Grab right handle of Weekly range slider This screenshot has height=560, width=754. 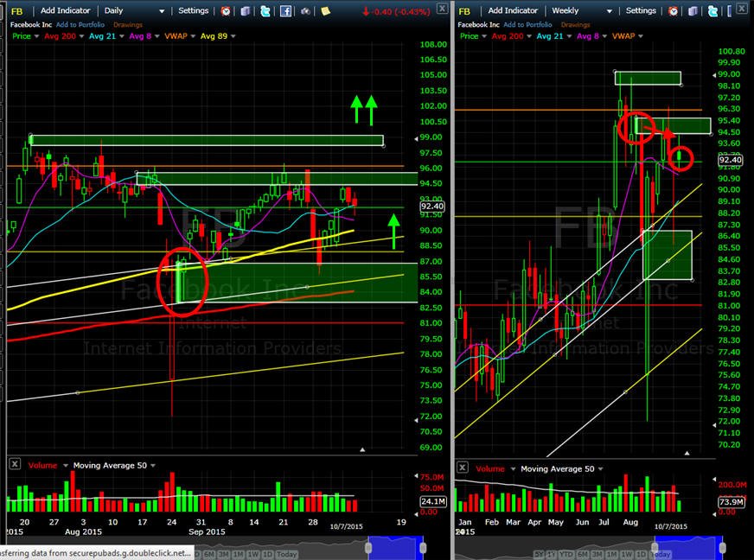(x=722, y=548)
